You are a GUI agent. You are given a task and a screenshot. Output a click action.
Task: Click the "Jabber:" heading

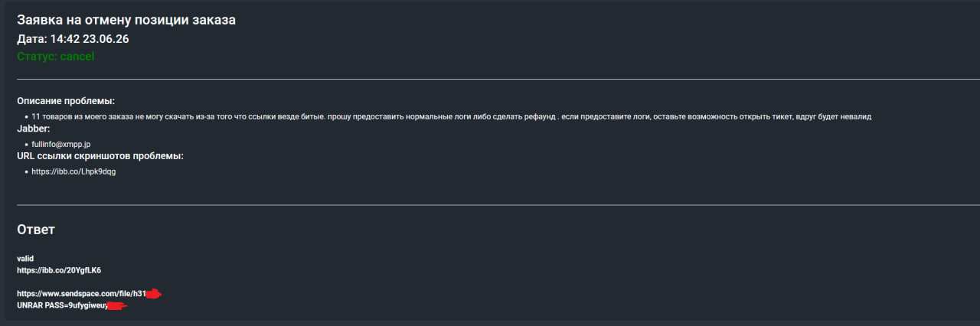click(x=33, y=129)
